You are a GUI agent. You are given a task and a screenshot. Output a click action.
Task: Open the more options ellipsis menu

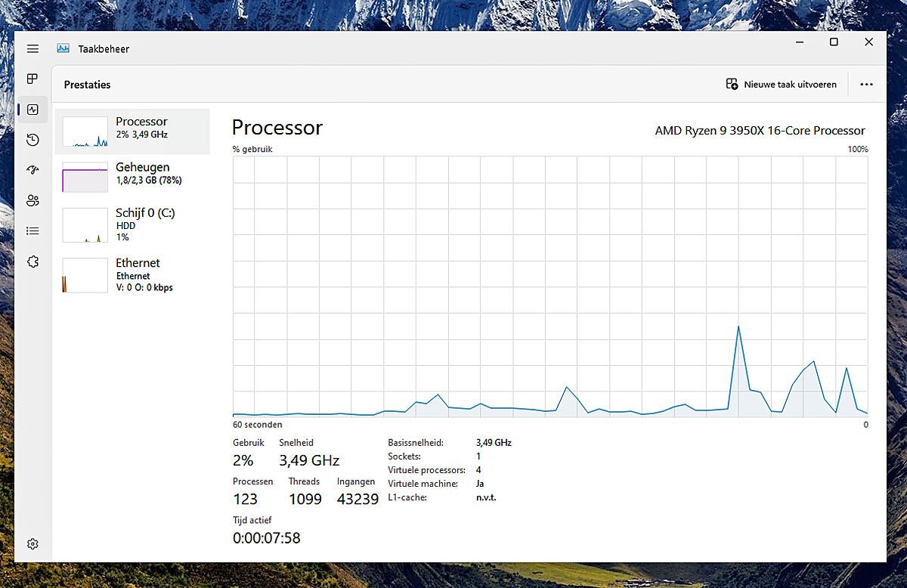coord(866,85)
